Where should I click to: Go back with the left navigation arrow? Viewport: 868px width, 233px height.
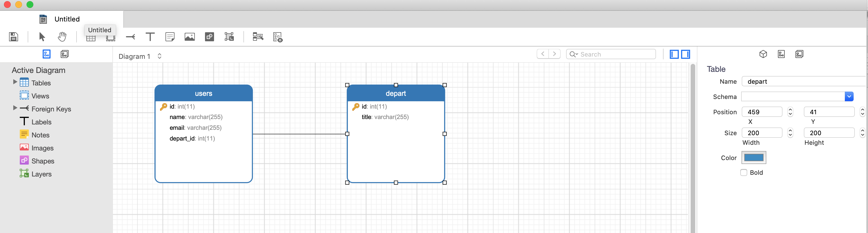[543, 54]
